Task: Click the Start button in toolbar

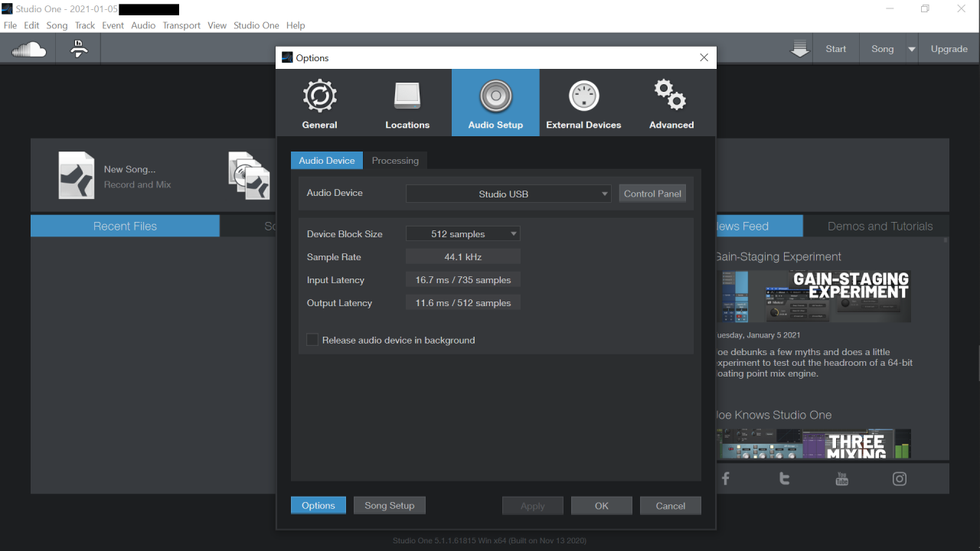Action: 836,49
